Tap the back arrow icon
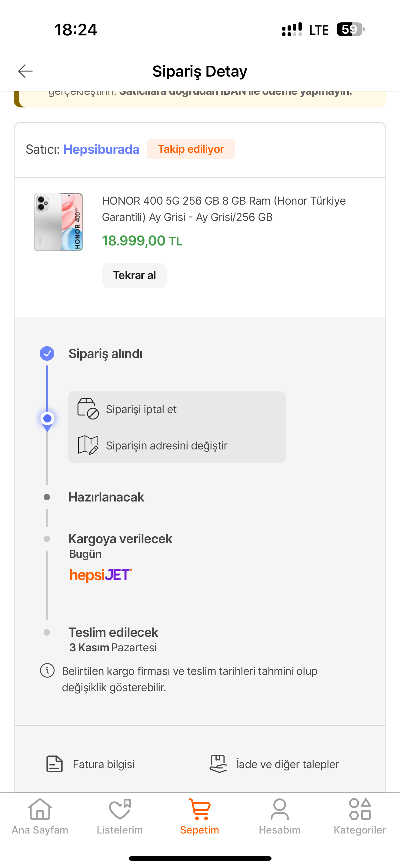400x868 pixels. pyautogui.click(x=25, y=71)
